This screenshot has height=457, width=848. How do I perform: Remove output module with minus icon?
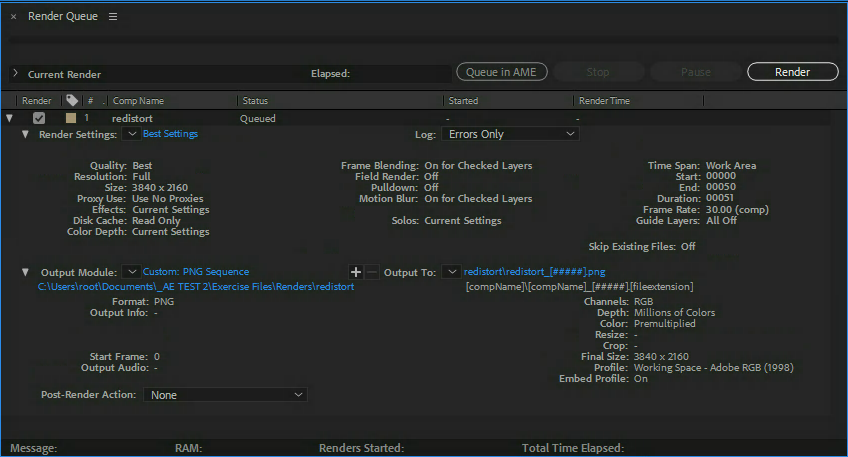point(372,272)
